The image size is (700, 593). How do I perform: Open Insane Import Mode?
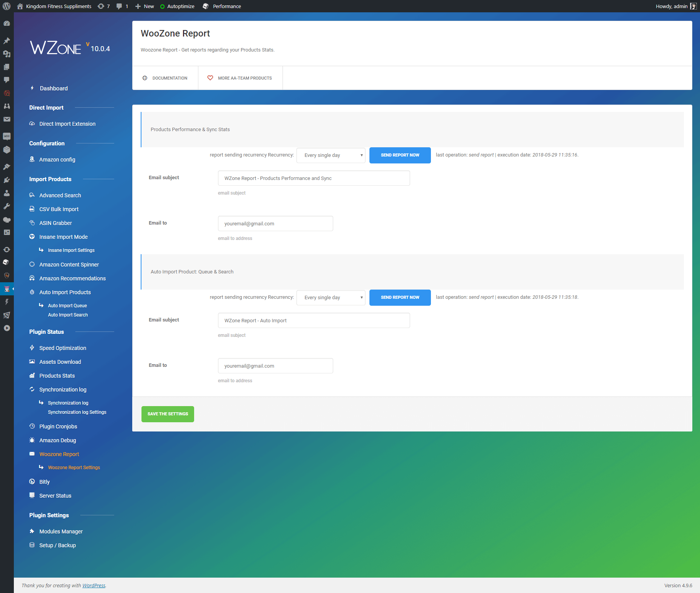[x=63, y=237]
